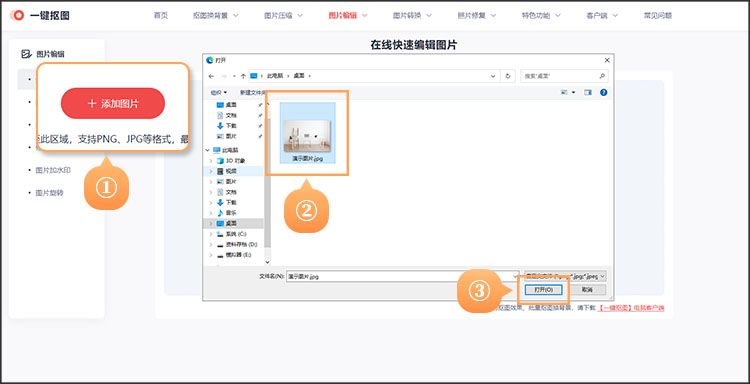Click the 桌面 breadcrumb in the address bar

299,76
